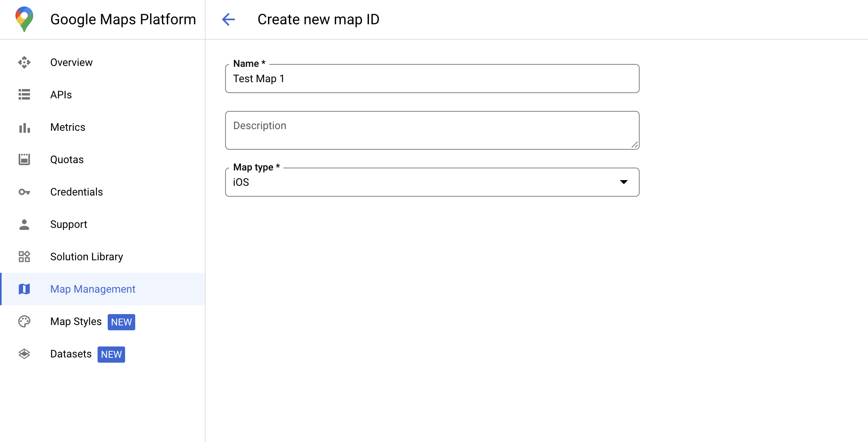Click the Credentials key icon
This screenshot has height=442, width=868.
(25, 192)
